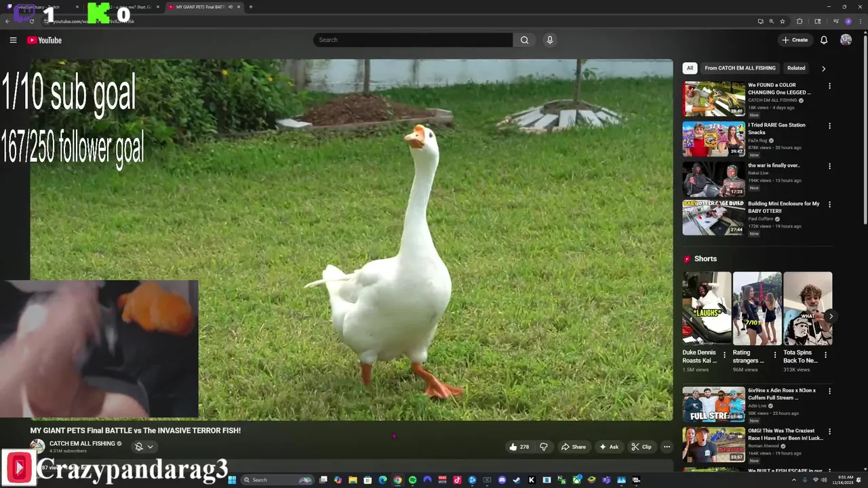Bookmark this page with the star icon
Image resolution: width=868 pixels, height=488 pixels.
[783, 21]
